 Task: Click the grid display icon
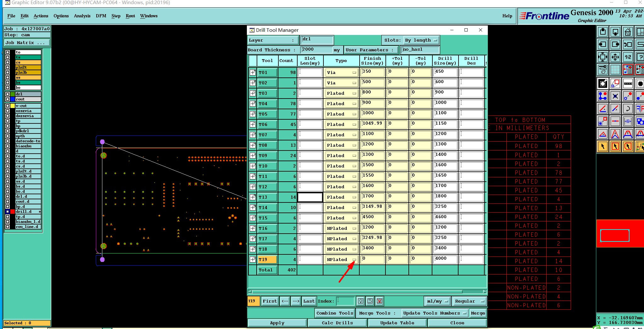coord(615,70)
